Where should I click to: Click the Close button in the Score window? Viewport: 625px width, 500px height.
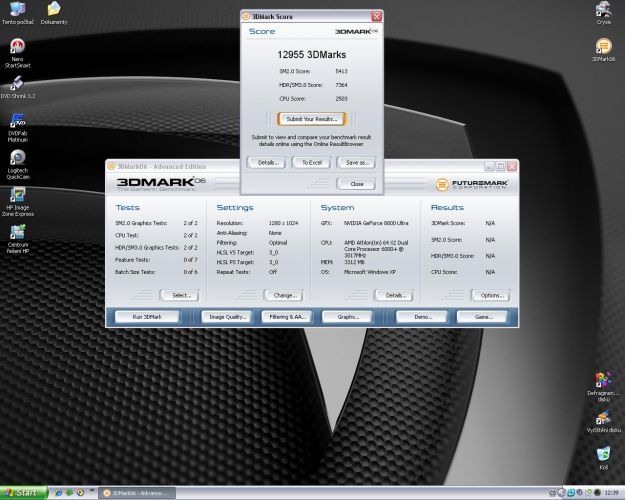[357, 184]
